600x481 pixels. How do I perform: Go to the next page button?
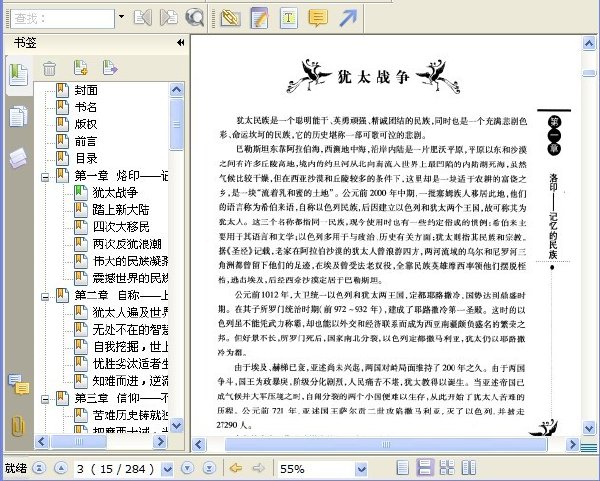(188, 468)
